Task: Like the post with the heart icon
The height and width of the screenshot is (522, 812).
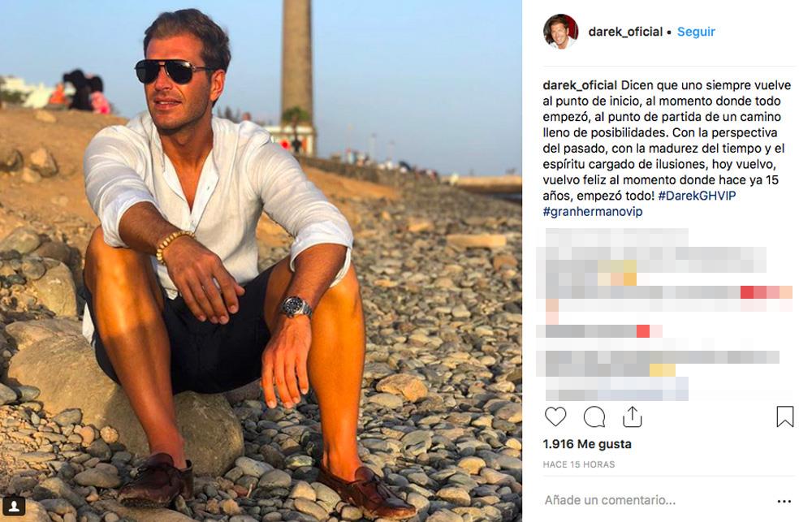Action: click(x=555, y=416)
